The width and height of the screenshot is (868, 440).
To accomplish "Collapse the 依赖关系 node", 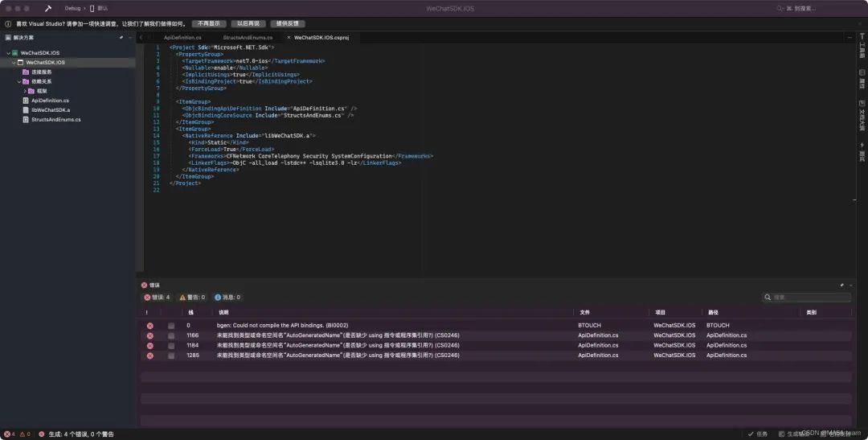I will pyautogui.click(x=19, y=81).
